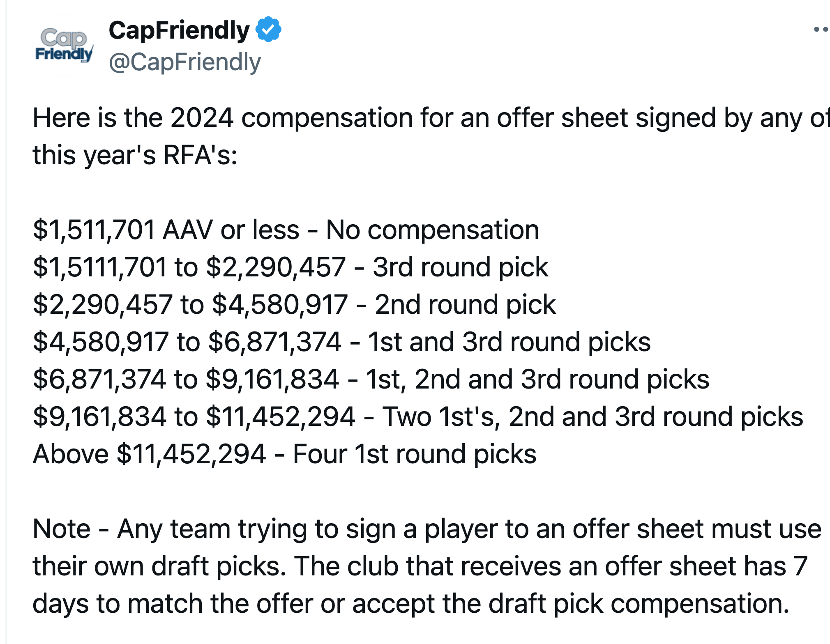Click the 'their own draft picks' sentence
Image resolution: width=830 pixels, height=644 pixels.
click(159, 566)
